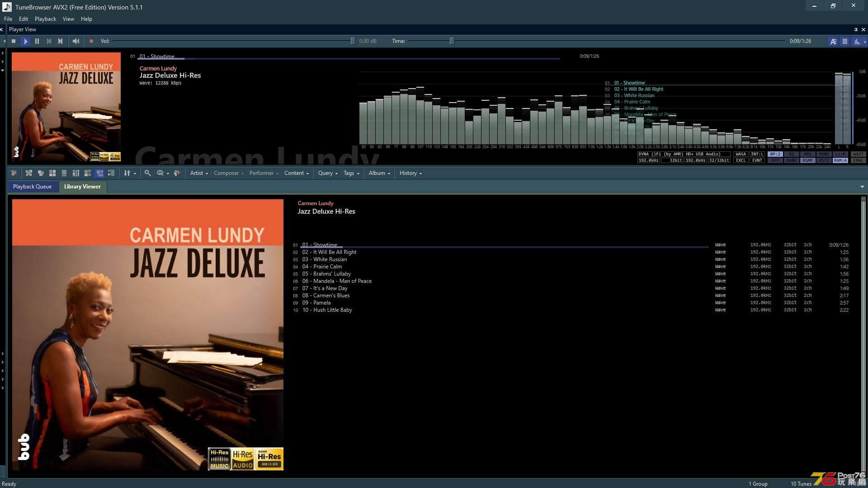Click the red tag arrow icon
This screenshot has width=868, height=488.
pyautogui.click(x=177, y=173)
